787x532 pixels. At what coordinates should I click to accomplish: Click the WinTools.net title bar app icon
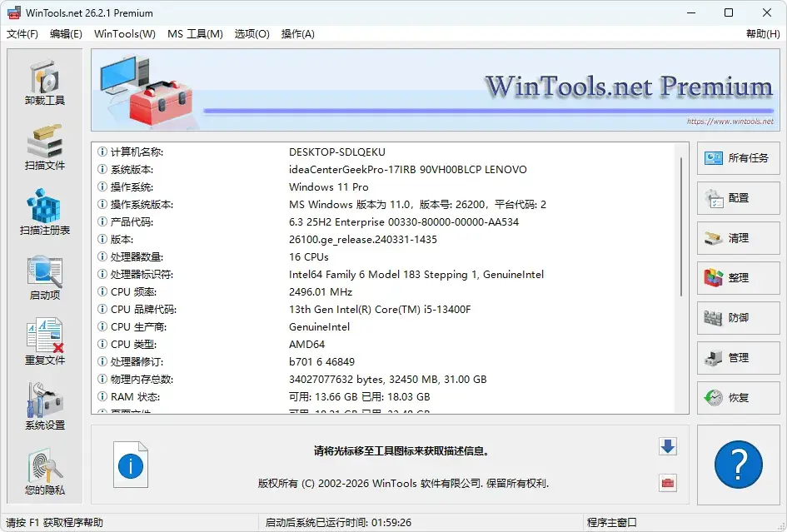14,13
